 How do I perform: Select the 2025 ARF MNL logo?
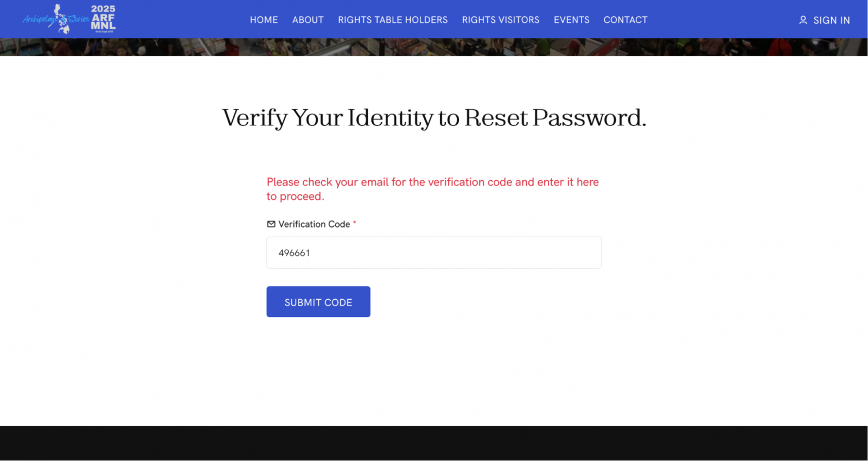[x=103, y=17]
